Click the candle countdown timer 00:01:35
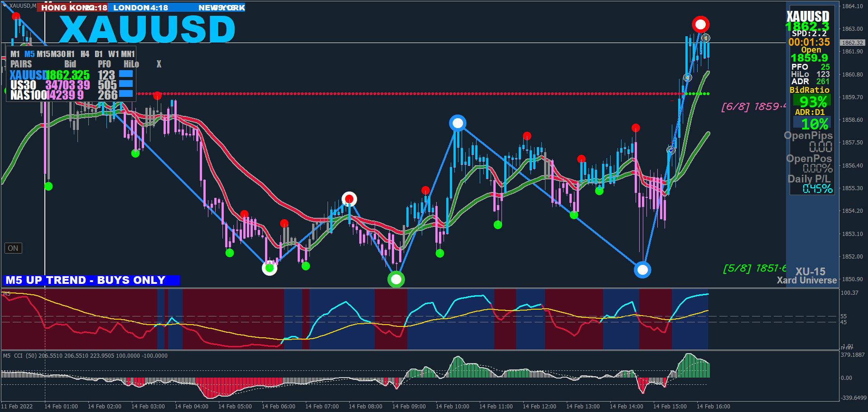Viewport: 868px width, 412px height. pos(809,42)
